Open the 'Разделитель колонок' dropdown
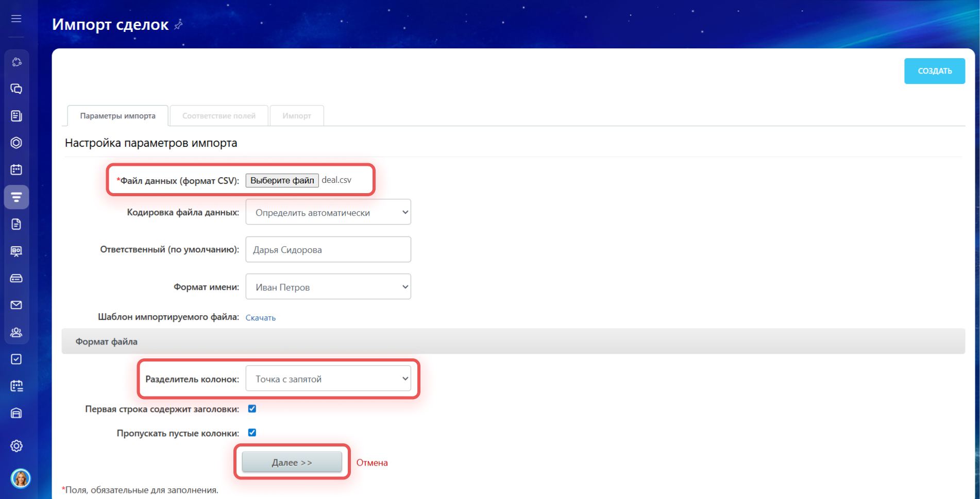The width and height of the screenshot is (980, 499). [x=328, y=378]
